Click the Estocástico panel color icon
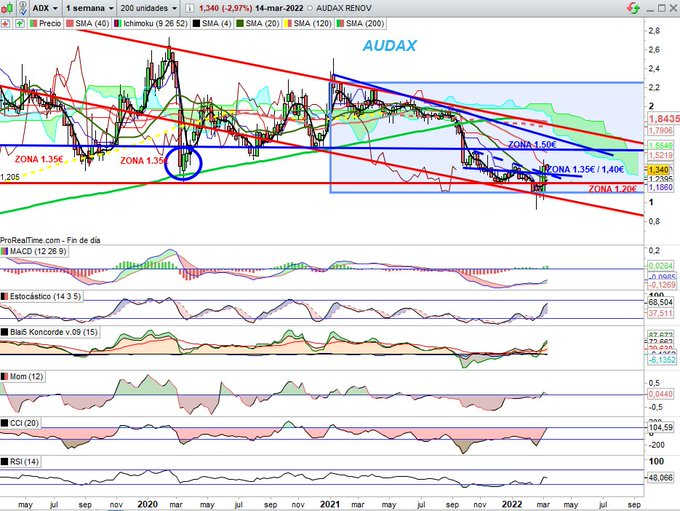Image resolution: width=680 pixels, height=511 pixels. click(4, 296)
